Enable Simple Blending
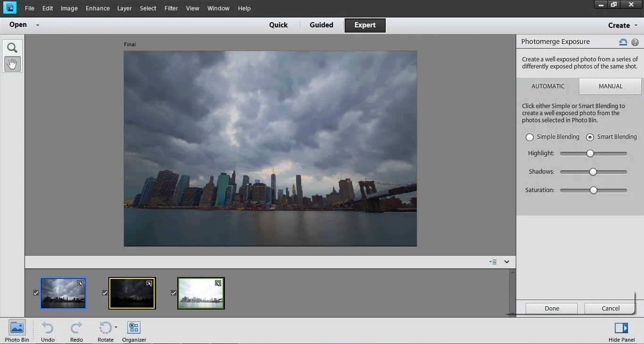Image resolution: width=644 pixels, height=344 pixels. click(x=529, y=137)
